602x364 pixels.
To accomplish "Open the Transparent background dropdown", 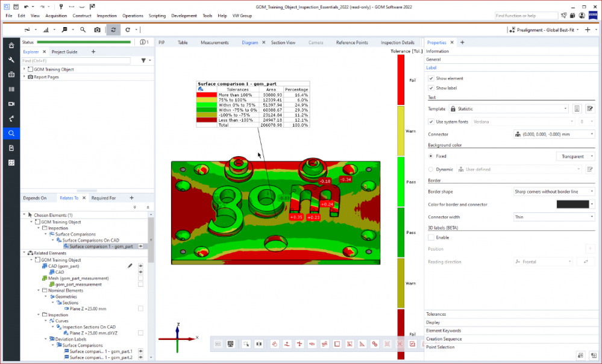I will click(576, 156).
